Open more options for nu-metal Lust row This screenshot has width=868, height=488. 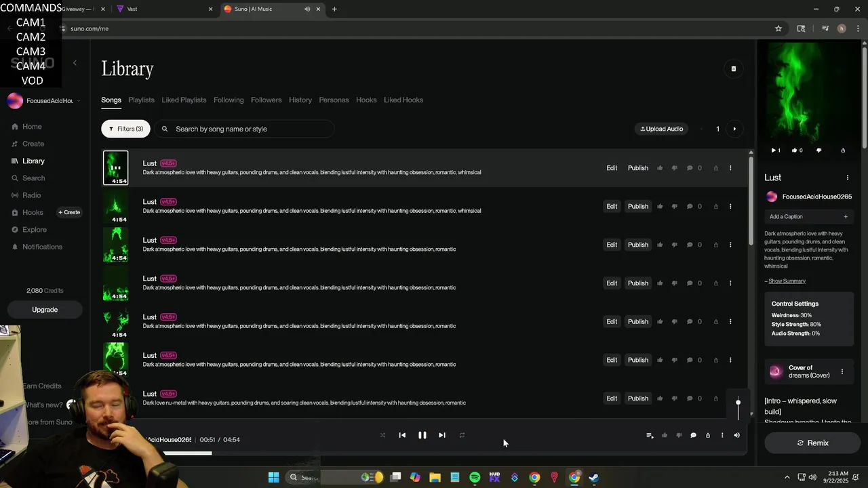[730, 399]
